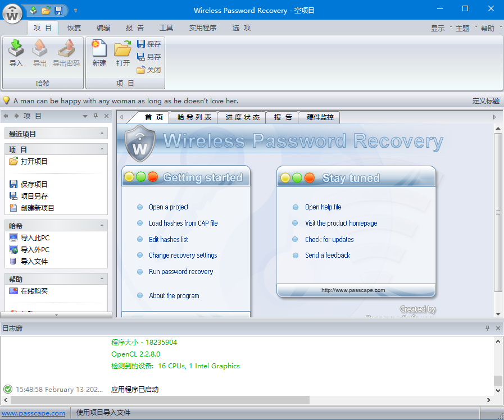Click 创建新项目 in the side panel
The width and height of the screenshot is (504, 420).
(31, 208)
